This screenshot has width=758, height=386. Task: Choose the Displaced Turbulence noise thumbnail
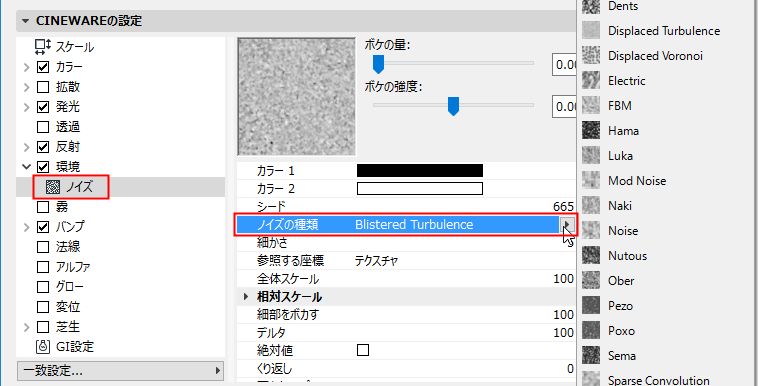pos(591,30)
